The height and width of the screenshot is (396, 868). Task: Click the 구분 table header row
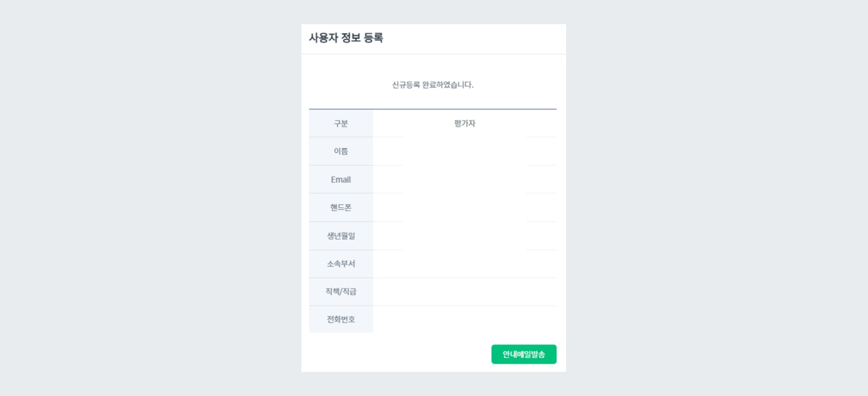[433, 123]
